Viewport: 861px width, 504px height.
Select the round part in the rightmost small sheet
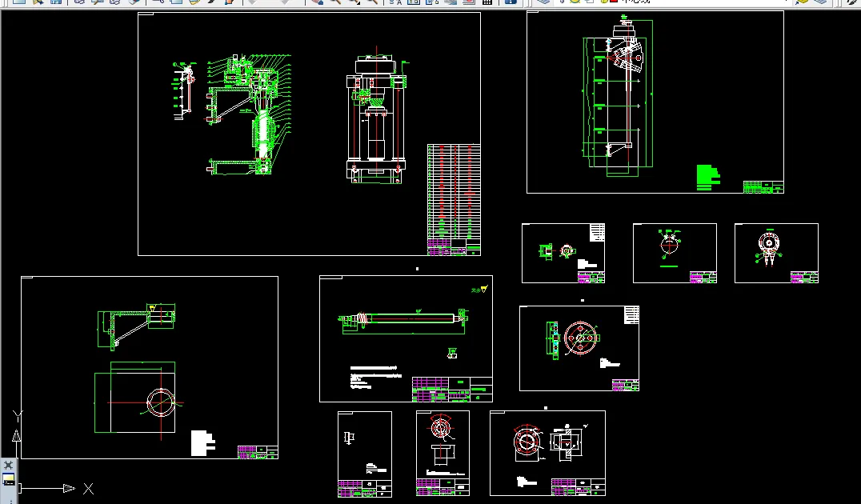(769, 248)
